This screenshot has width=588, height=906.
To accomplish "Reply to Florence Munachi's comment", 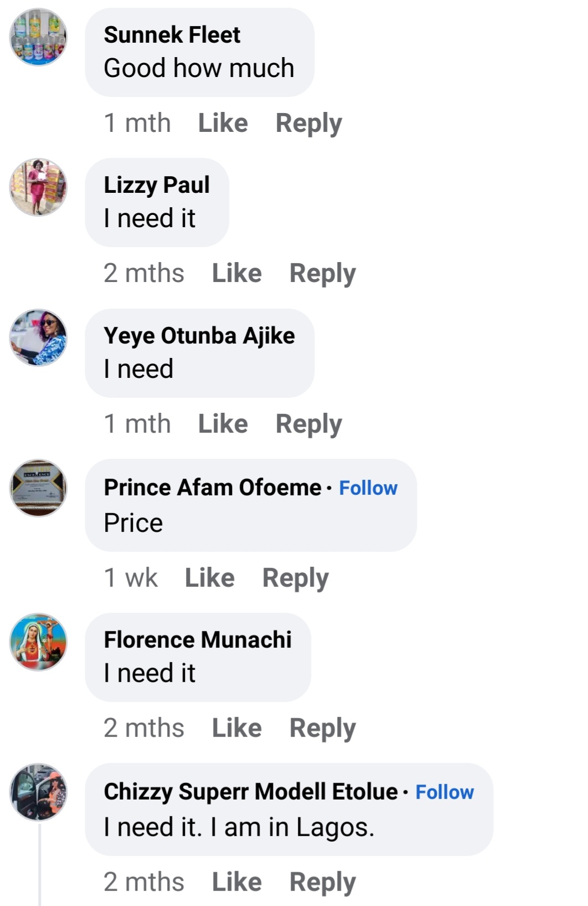I will point(323,728).
